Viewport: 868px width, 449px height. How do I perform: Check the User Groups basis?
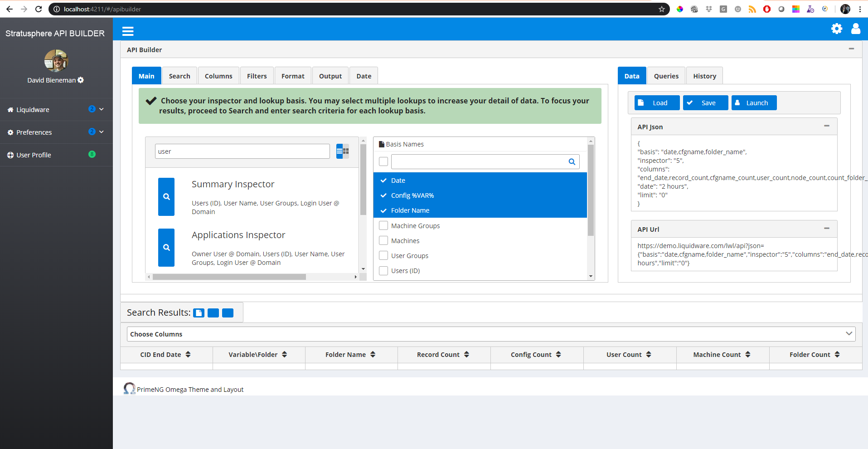(383, 255)
